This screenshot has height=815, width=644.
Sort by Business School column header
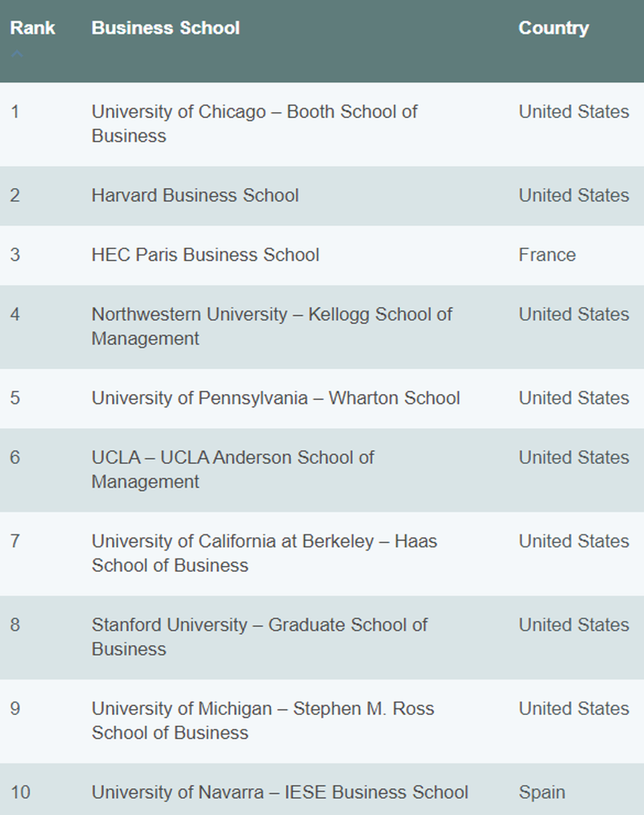[165, 28]
